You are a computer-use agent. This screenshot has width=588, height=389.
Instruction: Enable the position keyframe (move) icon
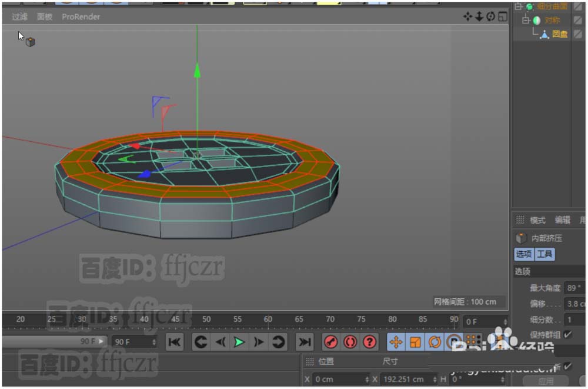[x=396, y=342]
